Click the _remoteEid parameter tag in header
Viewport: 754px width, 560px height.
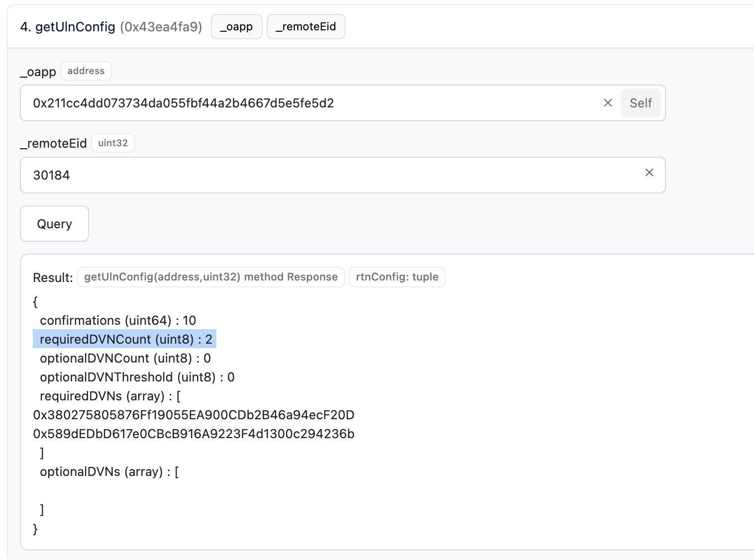click(x=306, y=27)
